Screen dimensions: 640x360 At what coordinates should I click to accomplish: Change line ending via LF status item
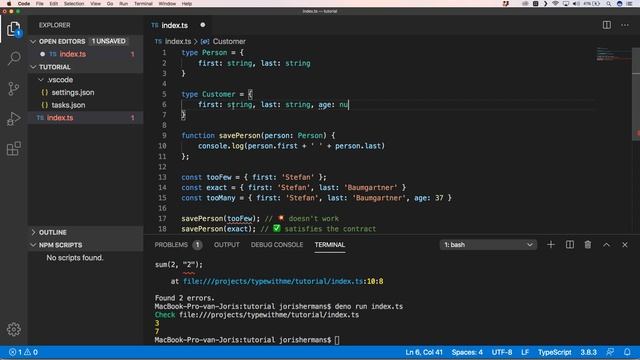[525, 352]
